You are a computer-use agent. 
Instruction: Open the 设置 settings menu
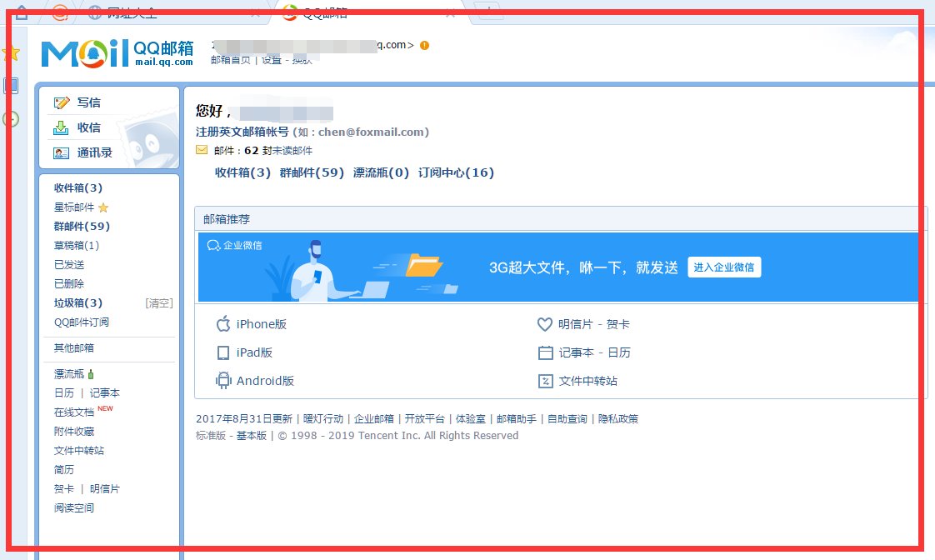[x=272, y=62]
